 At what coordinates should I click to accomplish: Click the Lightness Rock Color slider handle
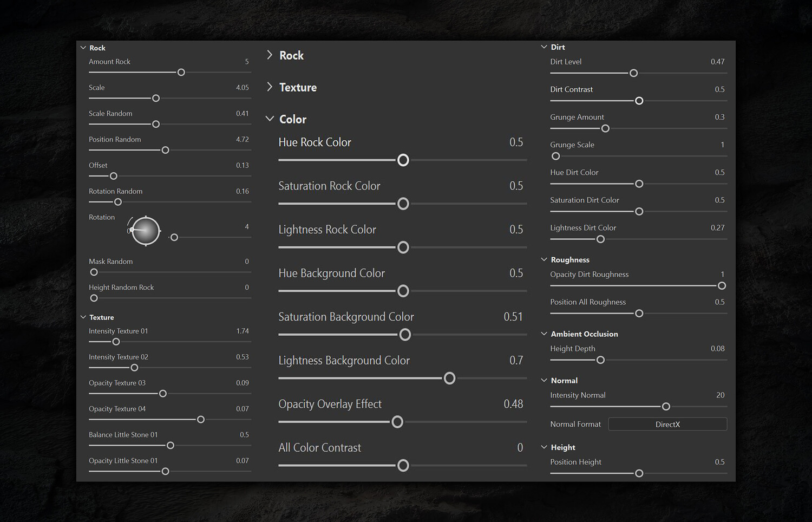tap(403, 247)
